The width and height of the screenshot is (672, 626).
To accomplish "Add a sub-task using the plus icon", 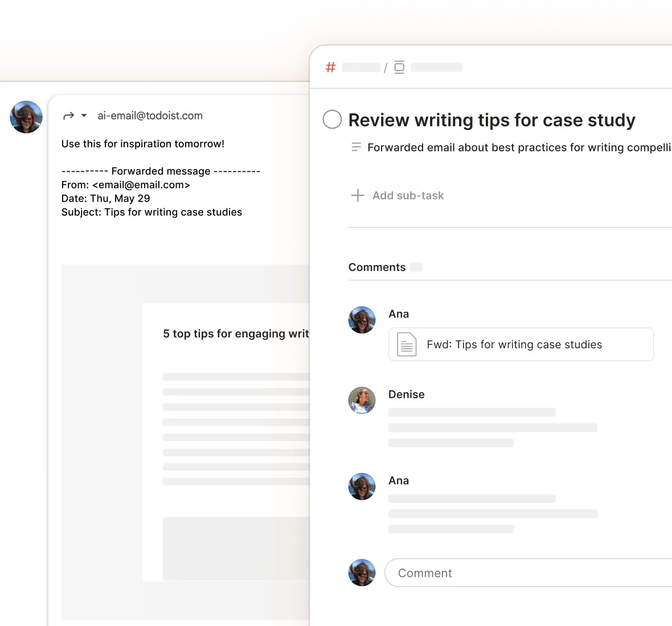I will (358, 195).
